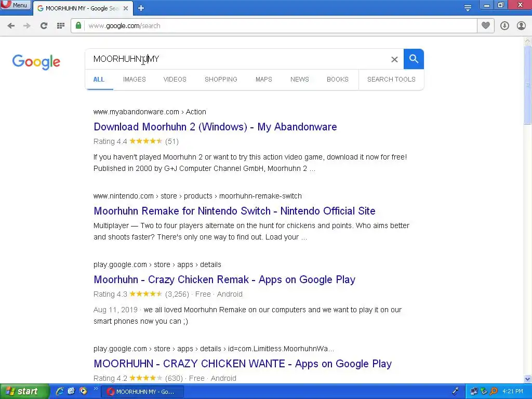Go back to the previous page
This screenshot has height=399, width=532.
click(x=11, y=26)
